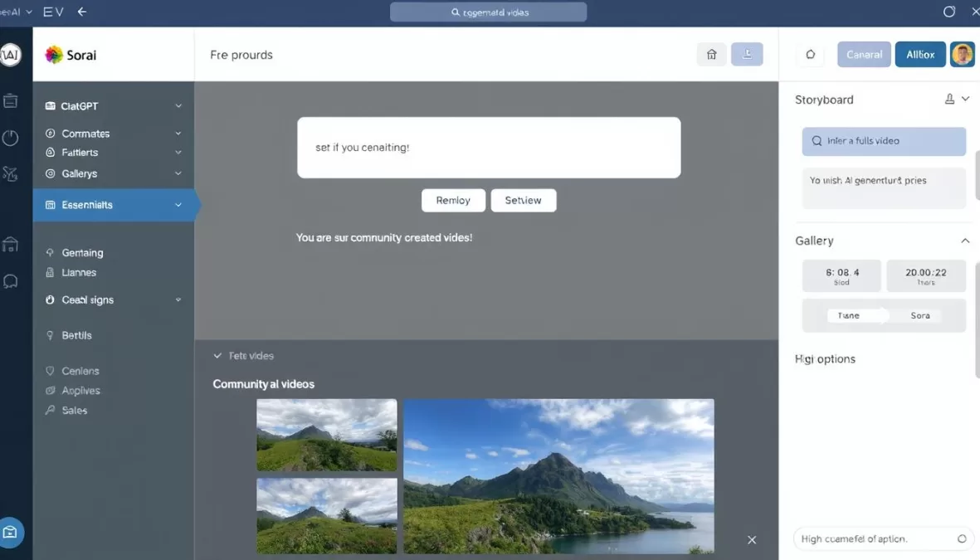The image size is (980, 560).
Task: Open the mail icon at bottom left
Action: [x=12, y=533]
